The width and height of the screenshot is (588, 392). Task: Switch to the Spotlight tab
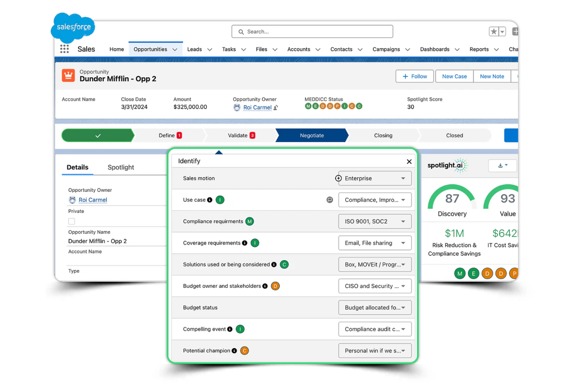[x=120, y=167]
